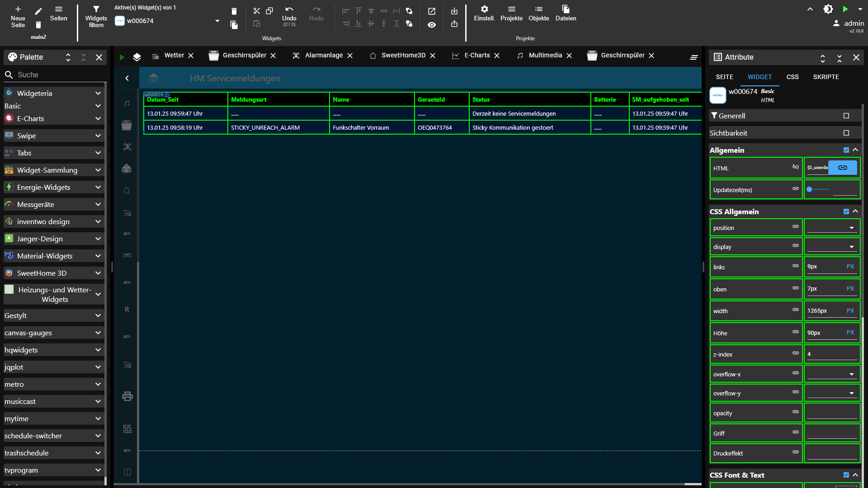Open Einstell. project settings
The height and width of the screenshot is (488, 868).
(484, 14)
